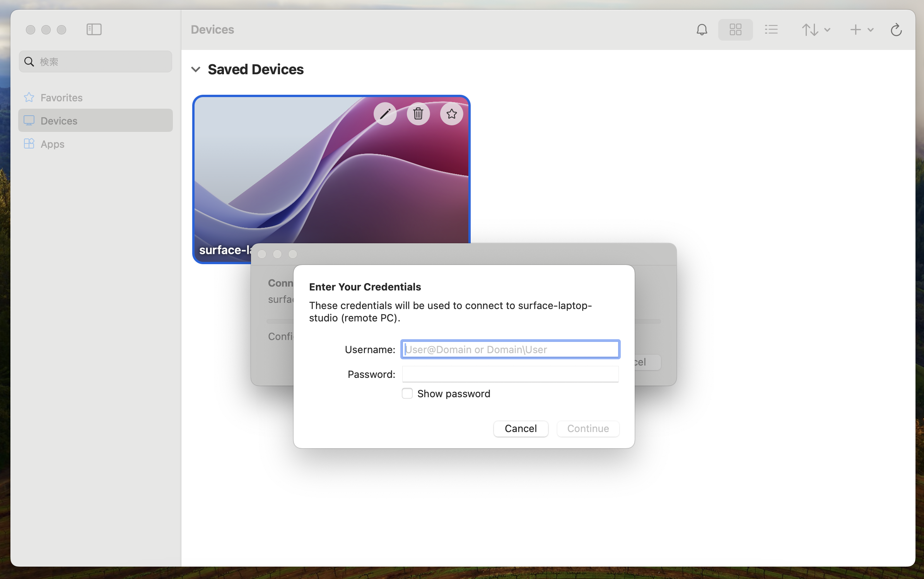Click the refresh icon in toolbar
924x579 pixels.
[x=896, y=29]
